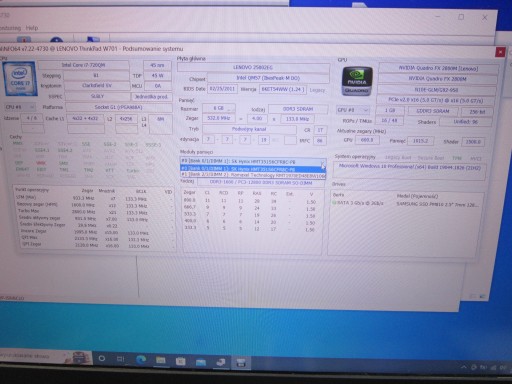512x384 pixels.
Task: Open Microsoft Edge from the taskbar
Action: [x=141, y=359]
